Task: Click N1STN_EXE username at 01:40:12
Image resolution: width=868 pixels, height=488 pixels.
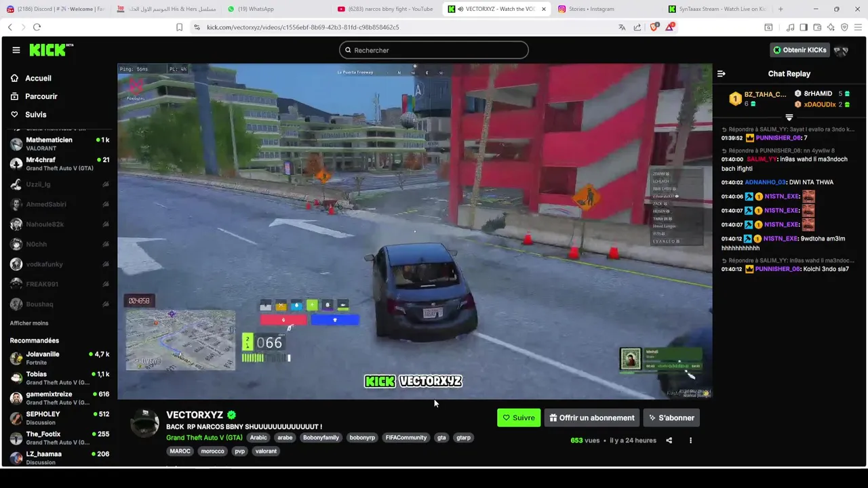Action: 781,239
